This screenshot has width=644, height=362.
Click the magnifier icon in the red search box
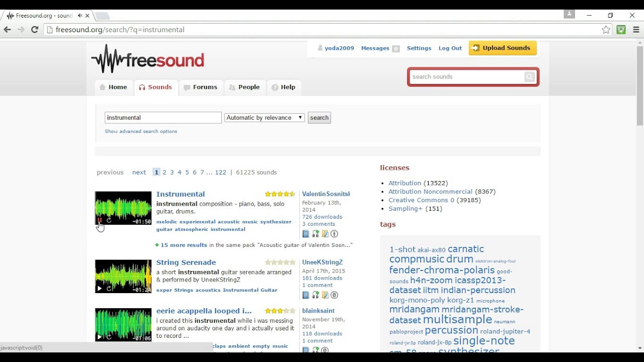point(529,77)
